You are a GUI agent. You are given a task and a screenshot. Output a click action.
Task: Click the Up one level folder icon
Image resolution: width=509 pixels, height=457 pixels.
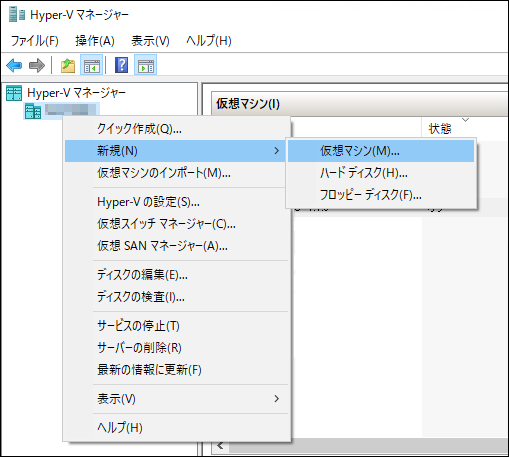68,65
